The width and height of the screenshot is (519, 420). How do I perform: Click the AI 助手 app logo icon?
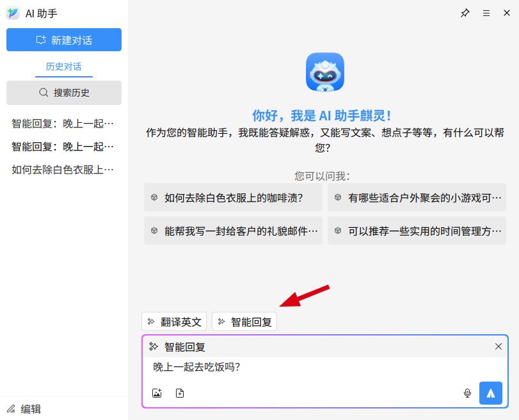[x=13, y=13]
